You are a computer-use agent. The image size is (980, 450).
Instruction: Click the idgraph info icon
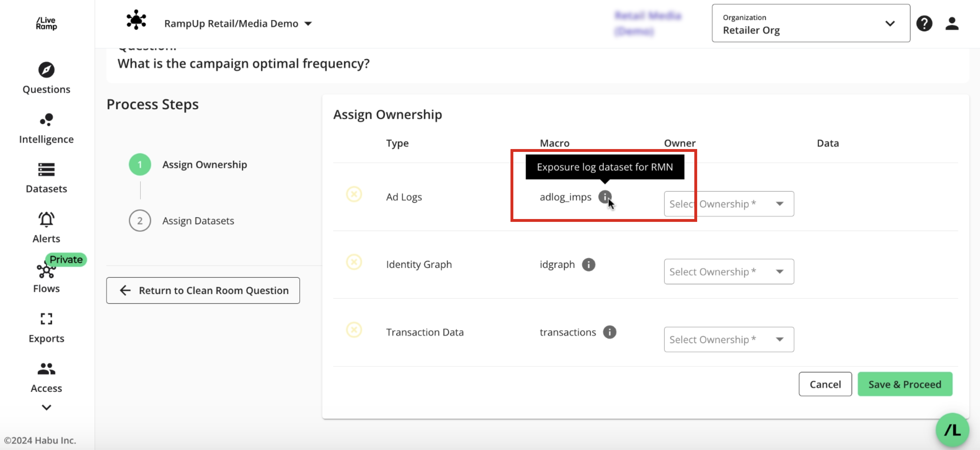pos(588,264)
